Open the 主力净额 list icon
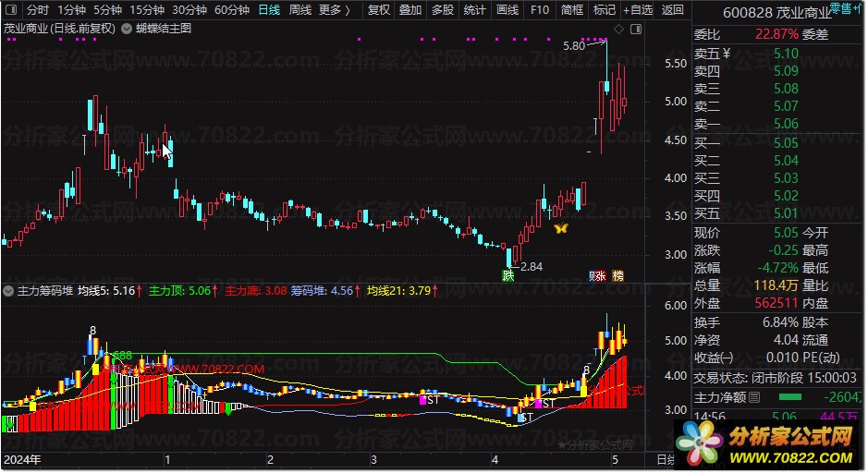 [754, 397]
